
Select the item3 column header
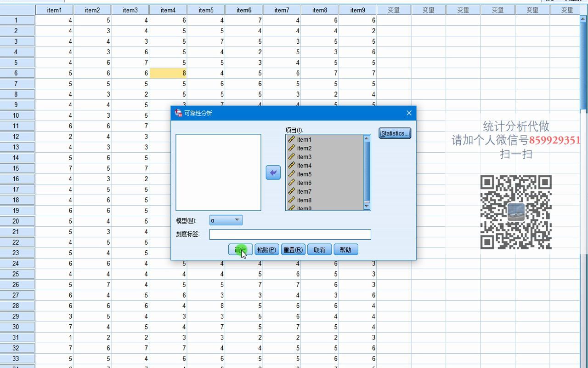tap(130, 10)
